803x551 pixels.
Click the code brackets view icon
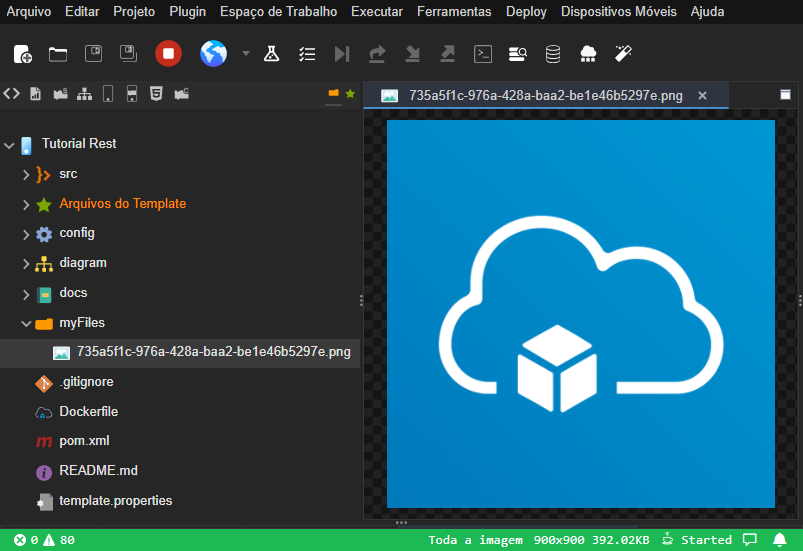click(11, 94)
